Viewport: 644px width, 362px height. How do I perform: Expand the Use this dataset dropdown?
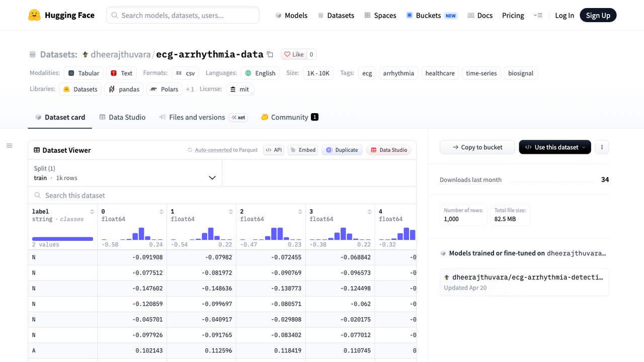[x=555, y=147]
